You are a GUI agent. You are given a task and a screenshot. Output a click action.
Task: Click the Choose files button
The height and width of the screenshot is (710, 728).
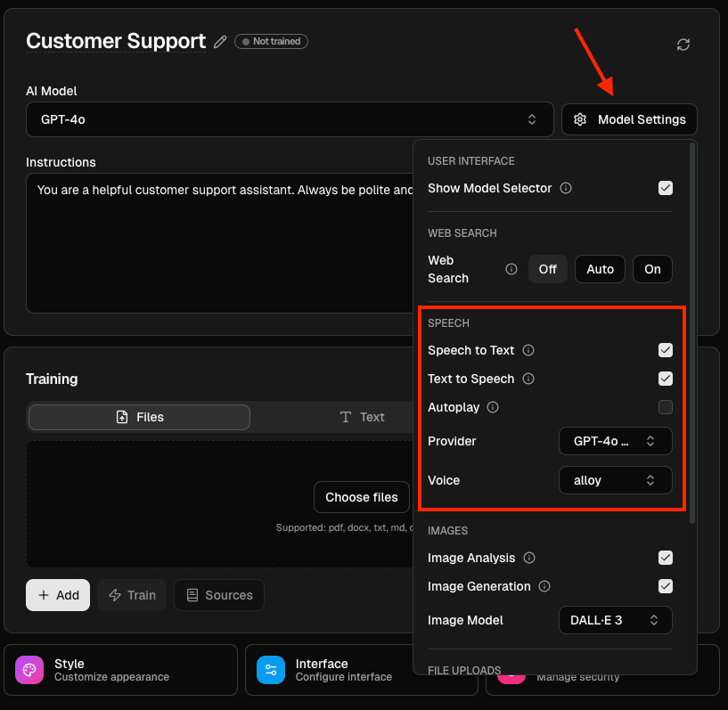[361, 497]
